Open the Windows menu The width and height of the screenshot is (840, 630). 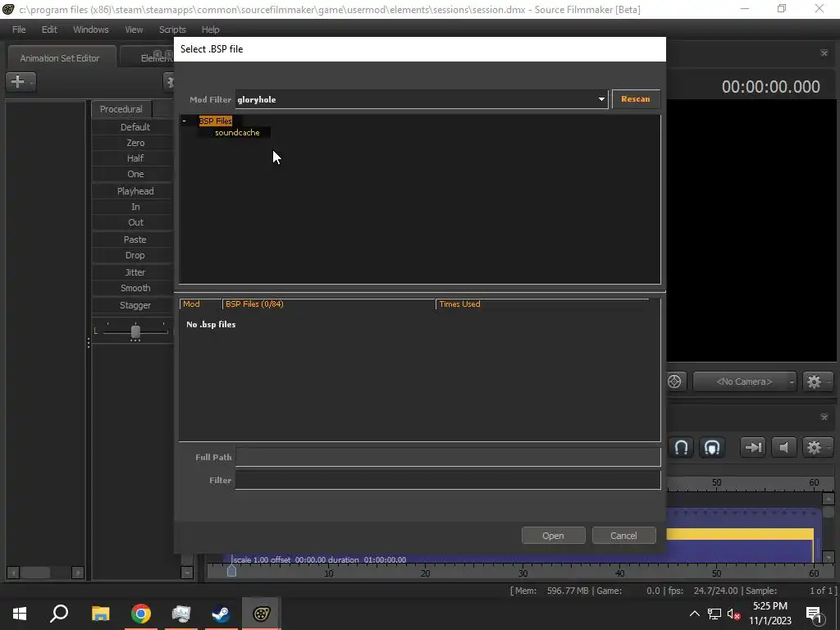click(90, 30)
